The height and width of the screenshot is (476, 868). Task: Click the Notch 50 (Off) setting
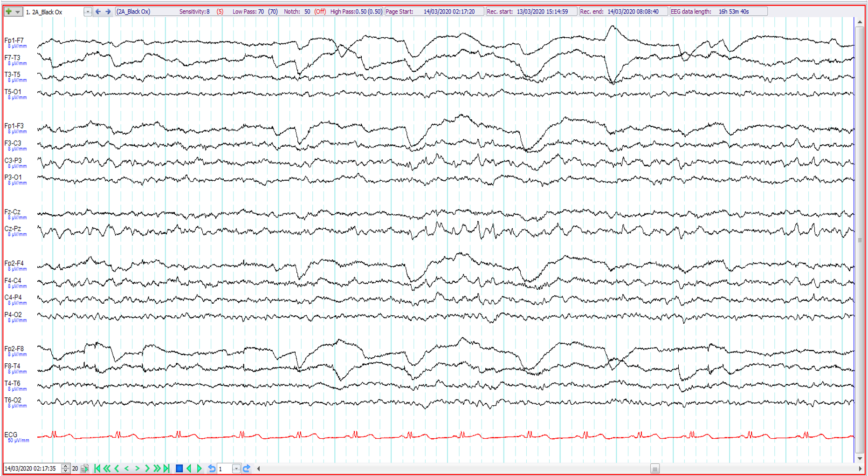click(x=305, y=12)
